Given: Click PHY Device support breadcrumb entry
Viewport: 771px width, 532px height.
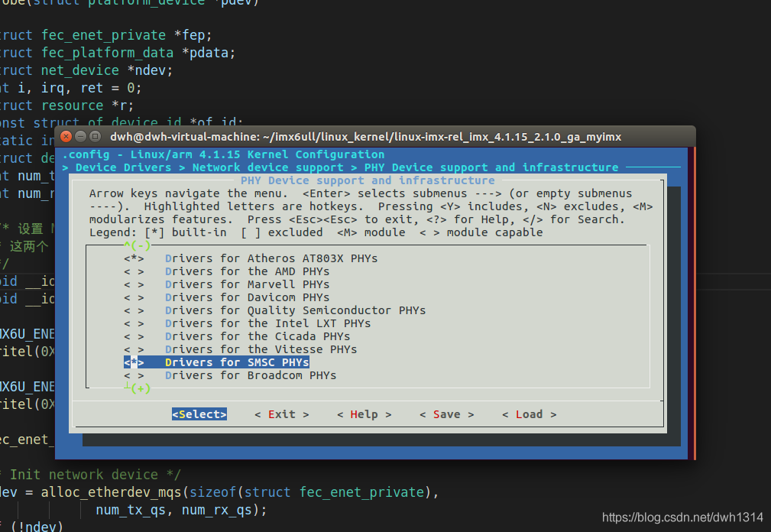Looking at the screenshot, I should tap(491, 167).
